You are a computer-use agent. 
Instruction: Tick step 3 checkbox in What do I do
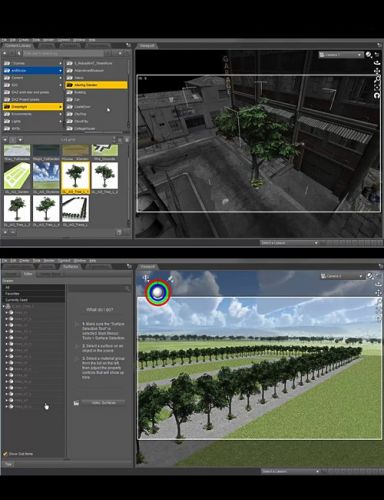point(76,359)
